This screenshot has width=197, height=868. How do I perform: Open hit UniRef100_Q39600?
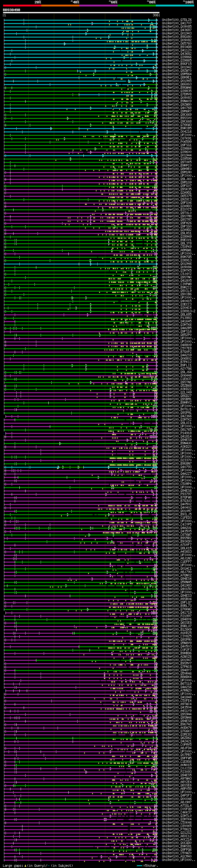(177, 152)
